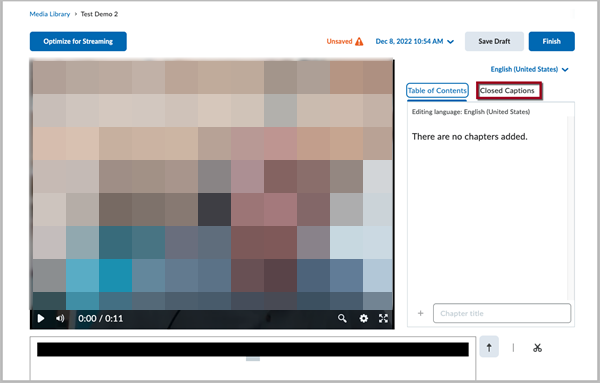This screenshot has width=600, height=383.
Task: Click the 0:00 / 0:11 time display
Action: [100, 318]
